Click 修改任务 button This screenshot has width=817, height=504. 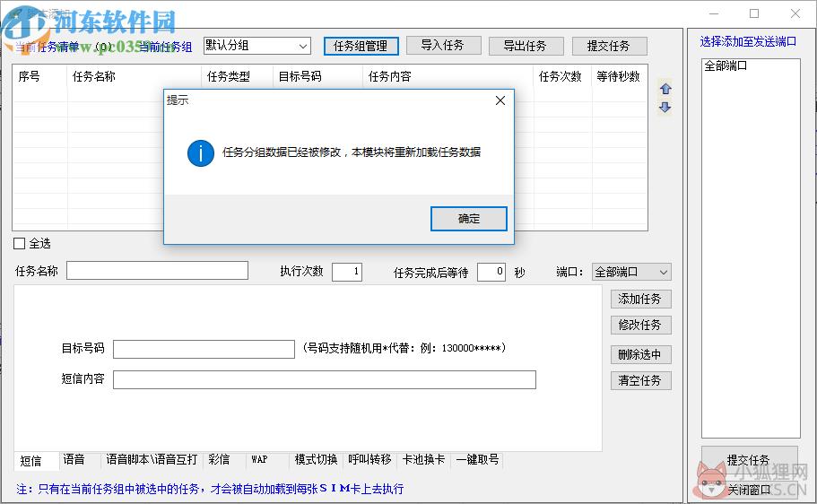point(641,326)
